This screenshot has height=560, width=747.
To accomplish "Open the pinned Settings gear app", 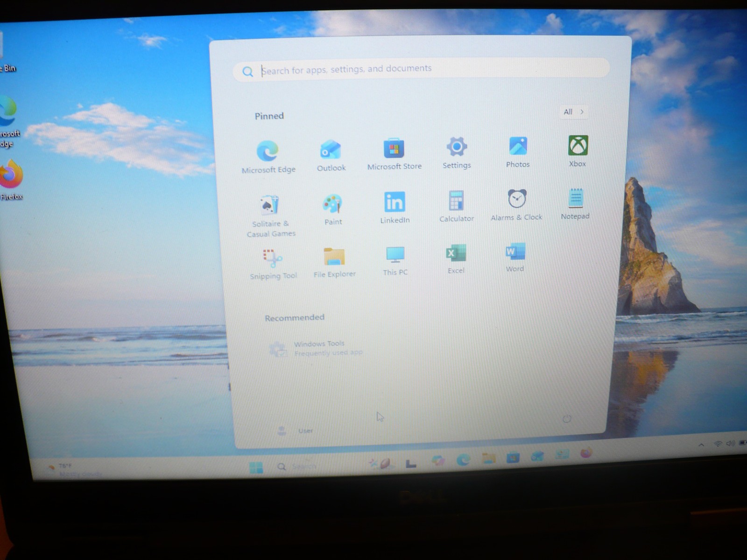I will tap(457, 153).
